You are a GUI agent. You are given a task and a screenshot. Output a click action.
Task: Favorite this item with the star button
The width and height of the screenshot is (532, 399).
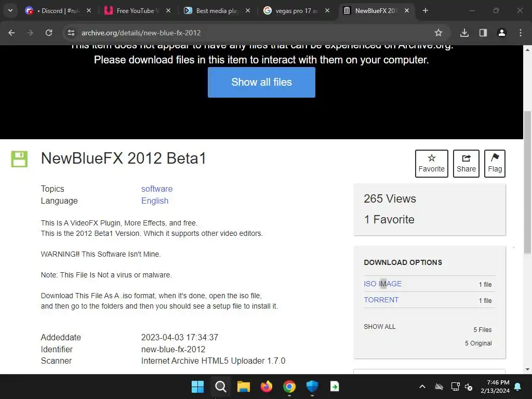pyautogui.click(x=432, y=164)
